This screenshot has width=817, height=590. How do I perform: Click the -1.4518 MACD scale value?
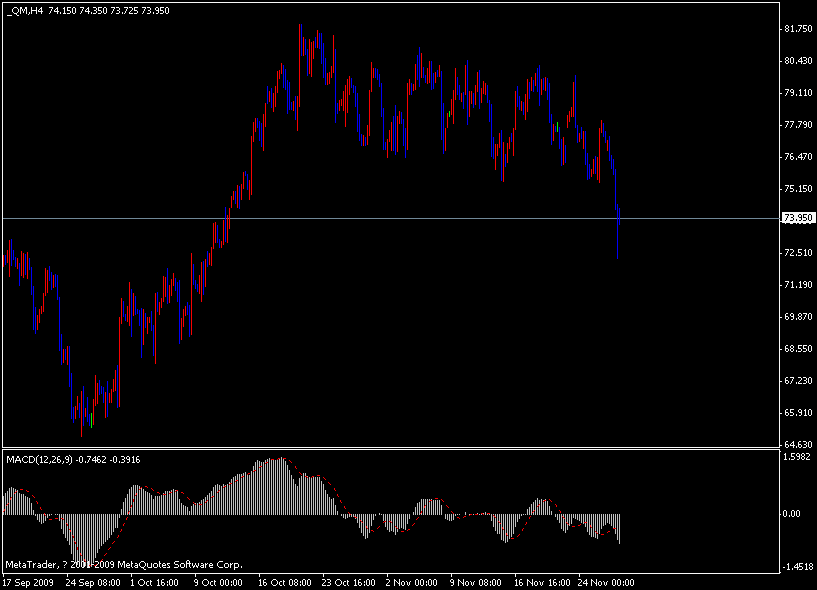tap(797, 566)
